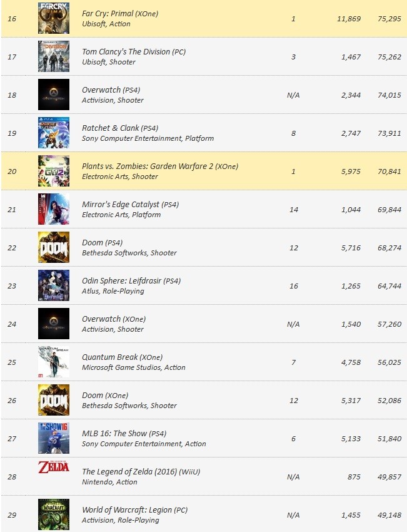Open Mirror's Edge Catalyst cover image
The height and width of the screenshot is (532, 407).
tap(54, 209)
